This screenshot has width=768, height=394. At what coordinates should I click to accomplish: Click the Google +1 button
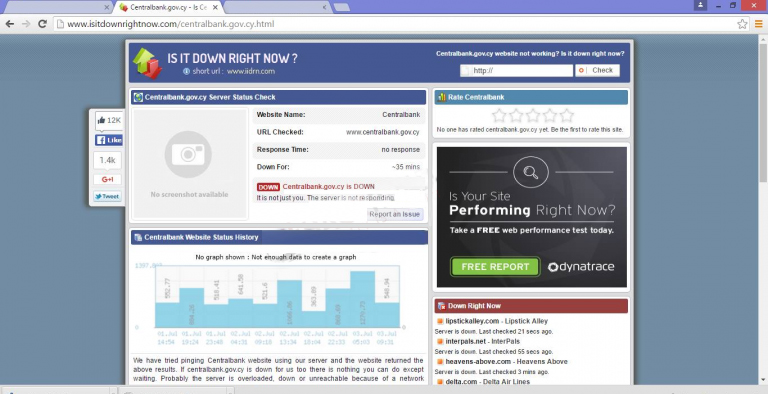coord(107,179)
